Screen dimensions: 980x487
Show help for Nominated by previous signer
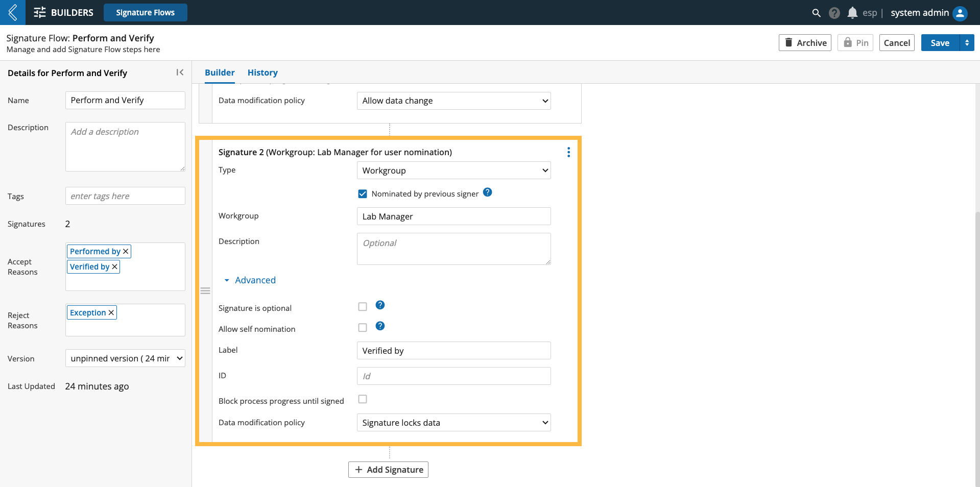488,192
